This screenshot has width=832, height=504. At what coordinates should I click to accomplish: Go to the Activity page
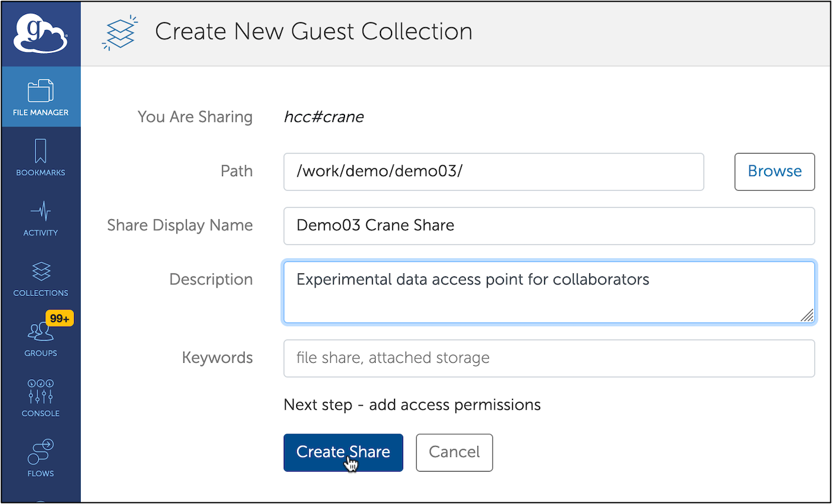pyautogui.click(x=40, y=218)
